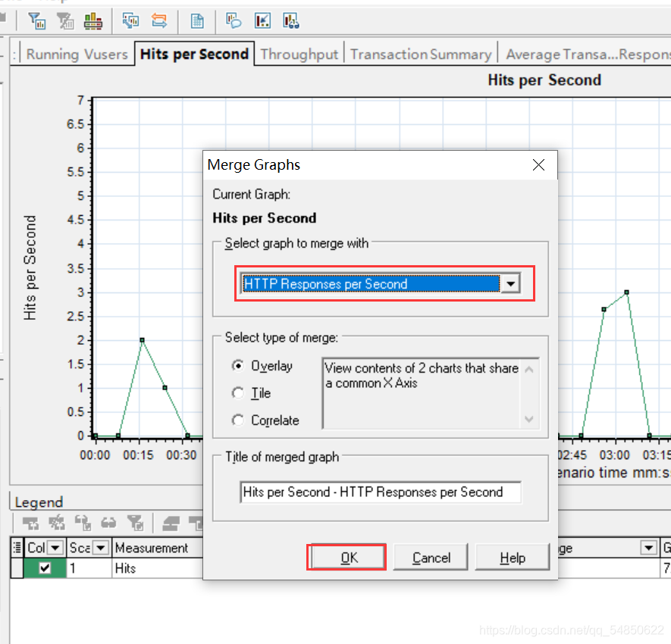Open the Col column header dropdown
Image resolution: width=671 pixels, height=644 pixels.
[x=55, y=547]
